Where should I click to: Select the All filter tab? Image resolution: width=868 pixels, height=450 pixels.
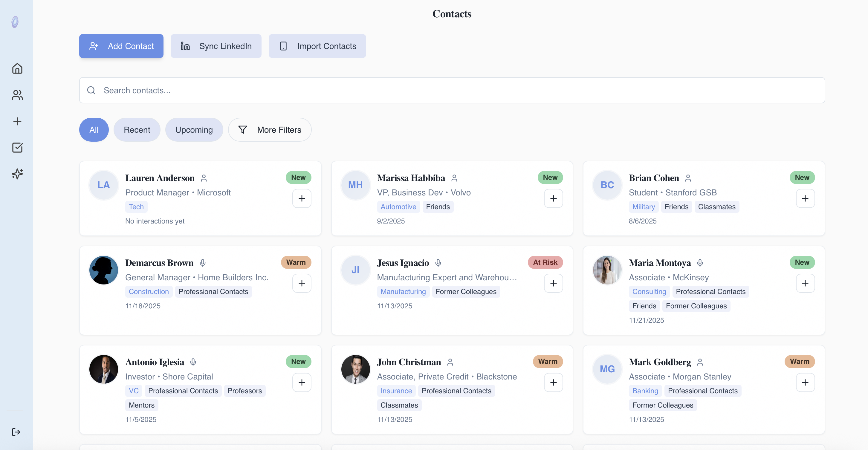click(x=94, y=130)
